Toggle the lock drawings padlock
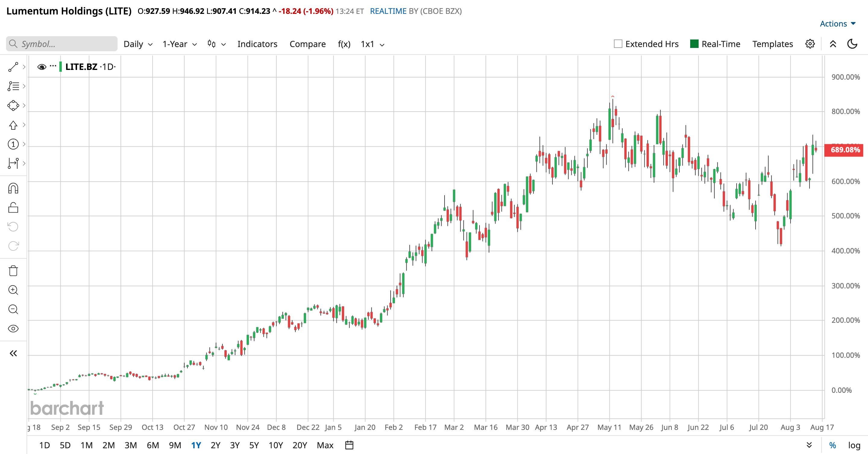Screen dimensions: 868x454 point(13,208)
